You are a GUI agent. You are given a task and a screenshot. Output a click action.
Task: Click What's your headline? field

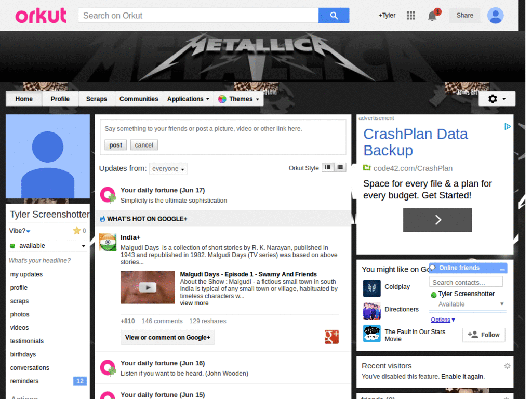39,261
